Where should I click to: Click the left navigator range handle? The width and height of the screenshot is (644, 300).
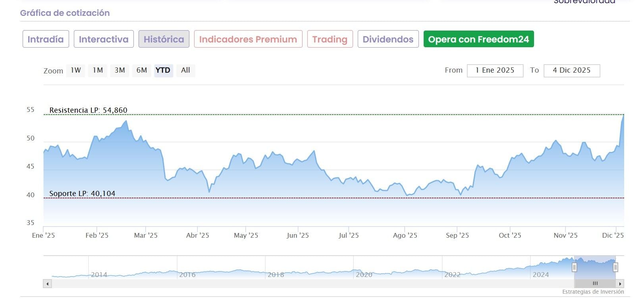click(574, 267)
